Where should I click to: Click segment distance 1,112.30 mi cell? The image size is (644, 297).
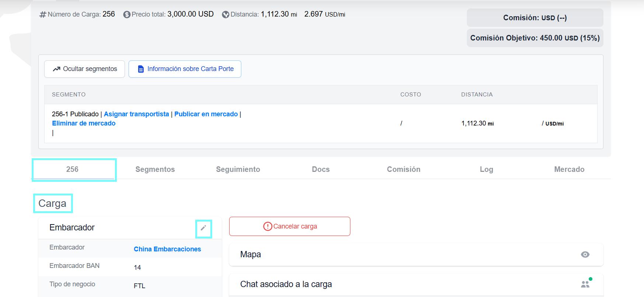point(477,123)
